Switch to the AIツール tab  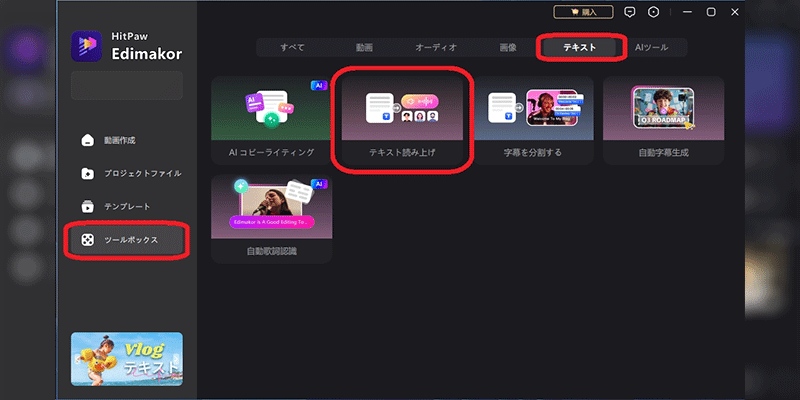(652, 47)
